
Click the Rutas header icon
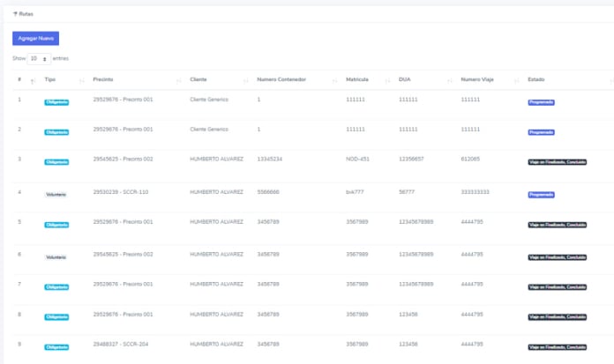15,14
